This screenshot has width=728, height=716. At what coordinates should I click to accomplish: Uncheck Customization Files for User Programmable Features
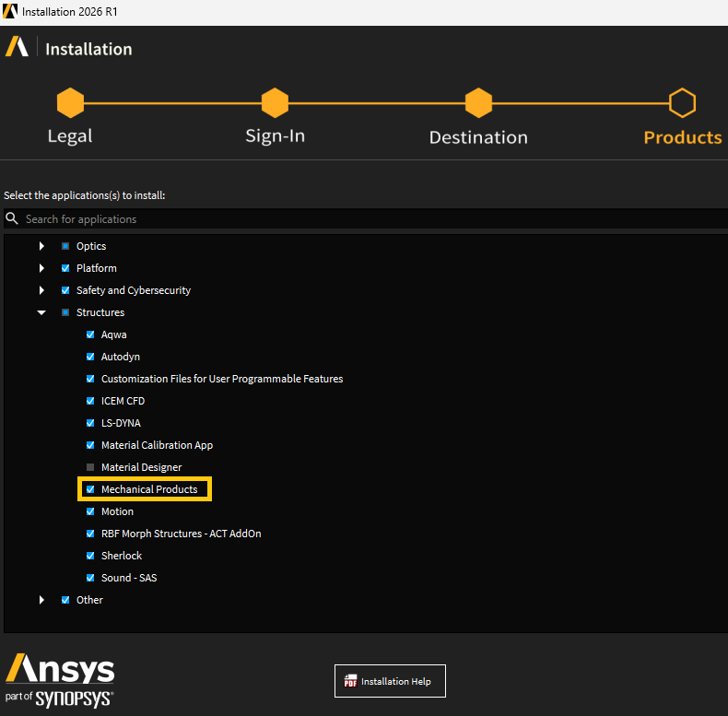coord(90,379)
